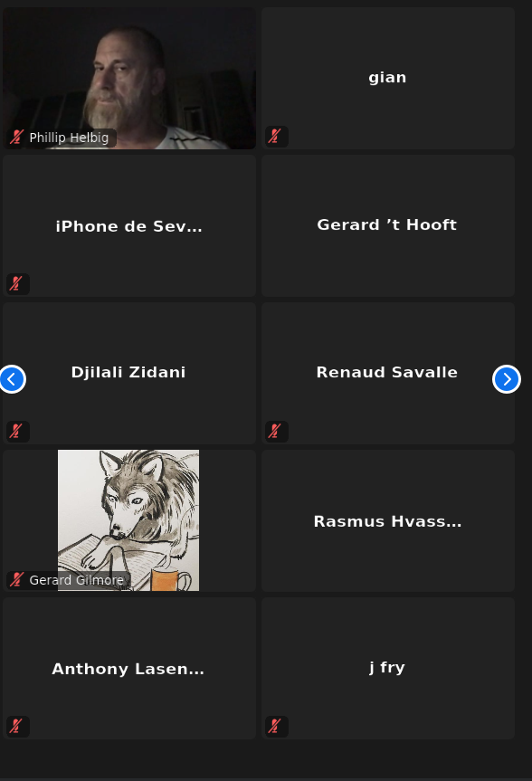Viewport: 532px width, 781px height.
Task: Click Djilali Zidani's muted microphone icon
Action: (16, 431)
